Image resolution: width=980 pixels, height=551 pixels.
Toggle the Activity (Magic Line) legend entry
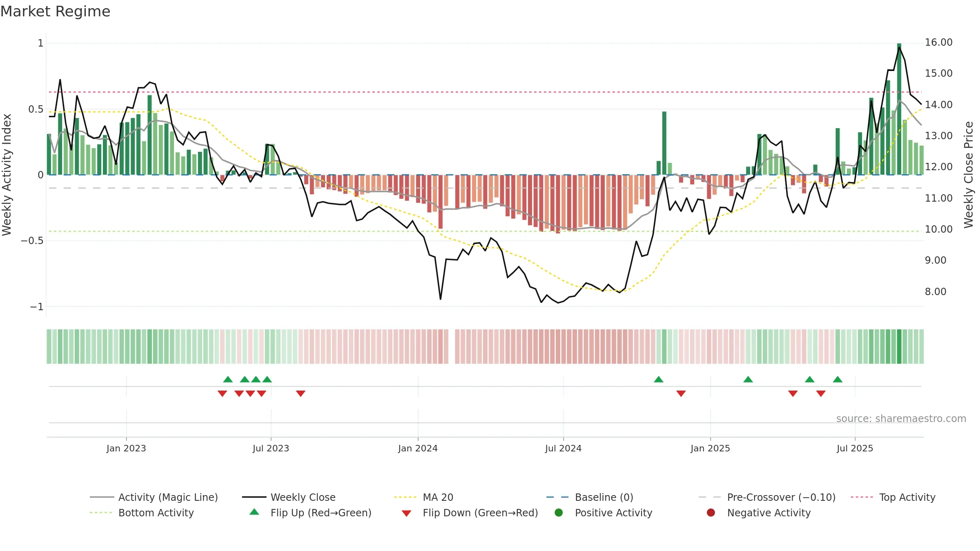click(x=154, y=497)
